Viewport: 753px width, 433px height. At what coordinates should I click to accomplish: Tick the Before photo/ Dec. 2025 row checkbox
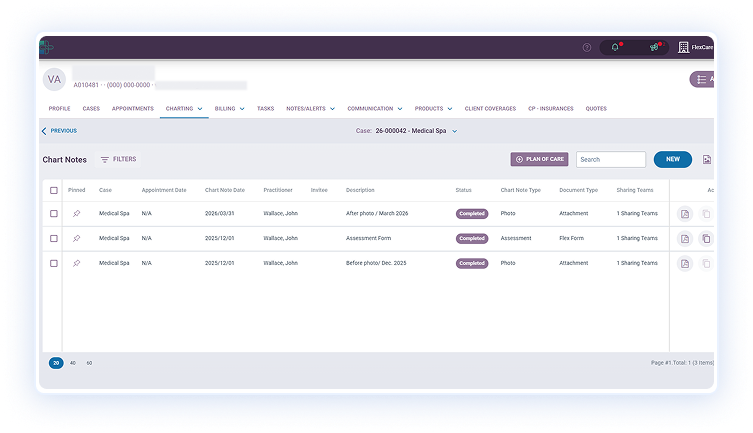point(54,263)
